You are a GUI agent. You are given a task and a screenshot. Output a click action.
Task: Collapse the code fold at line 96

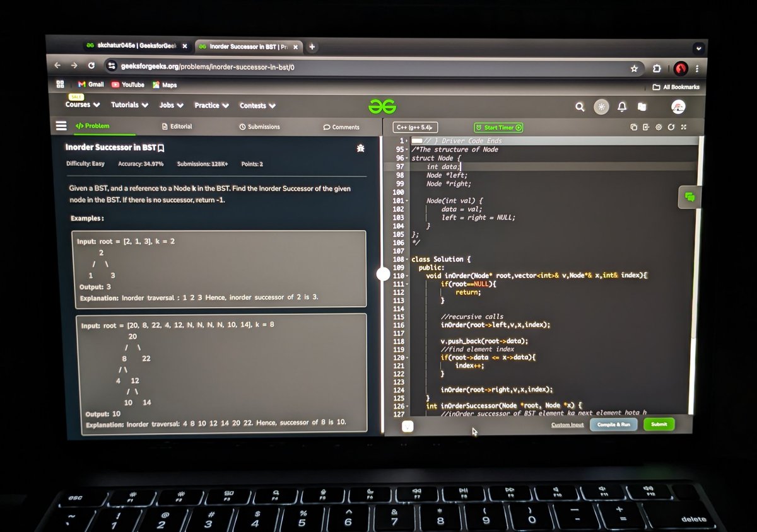(408, 158)
